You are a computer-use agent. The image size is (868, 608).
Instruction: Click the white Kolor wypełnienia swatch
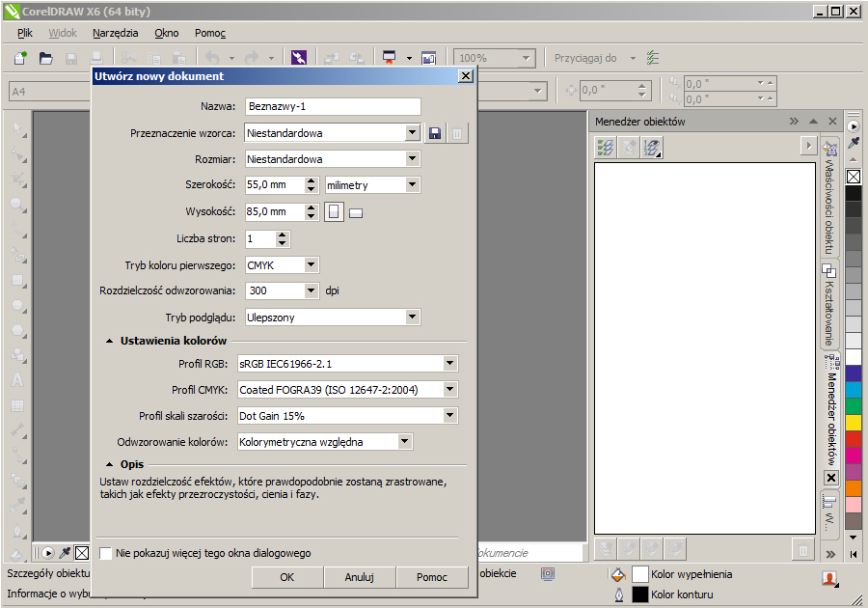640,575
